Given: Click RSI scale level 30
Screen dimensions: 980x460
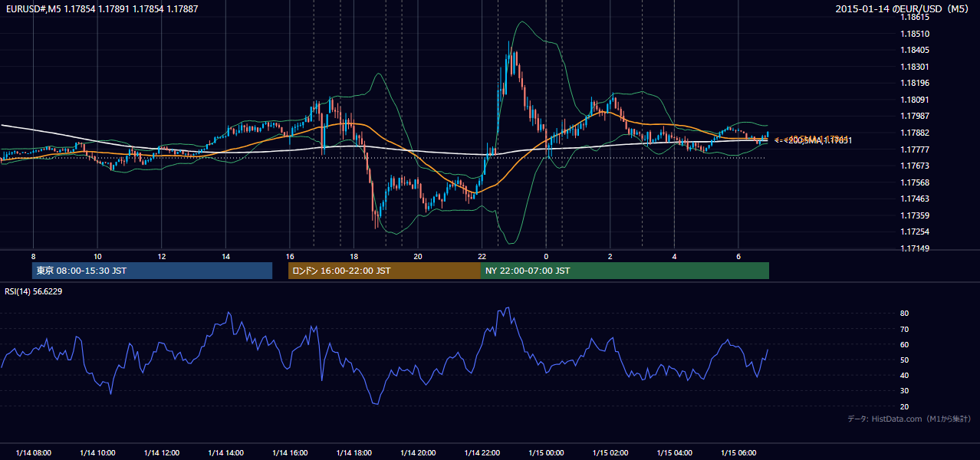Looking at the screenshot, I should (905, 390).
